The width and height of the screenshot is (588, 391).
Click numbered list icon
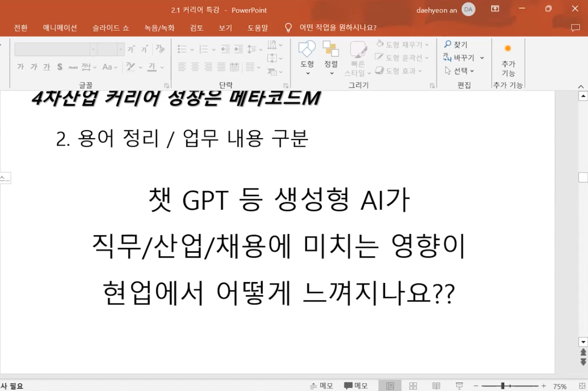(x=204, y=49)
